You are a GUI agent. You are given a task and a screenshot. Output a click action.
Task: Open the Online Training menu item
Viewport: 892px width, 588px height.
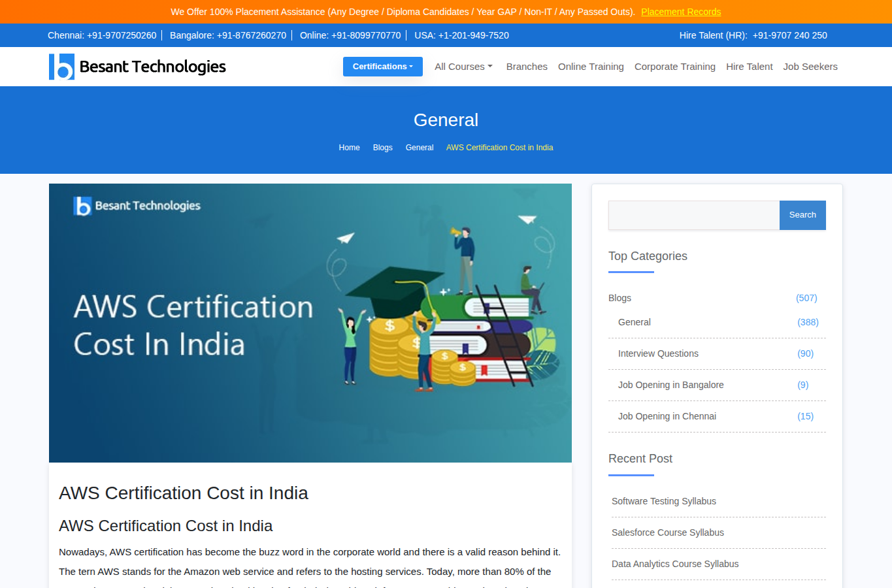[591, 67]
